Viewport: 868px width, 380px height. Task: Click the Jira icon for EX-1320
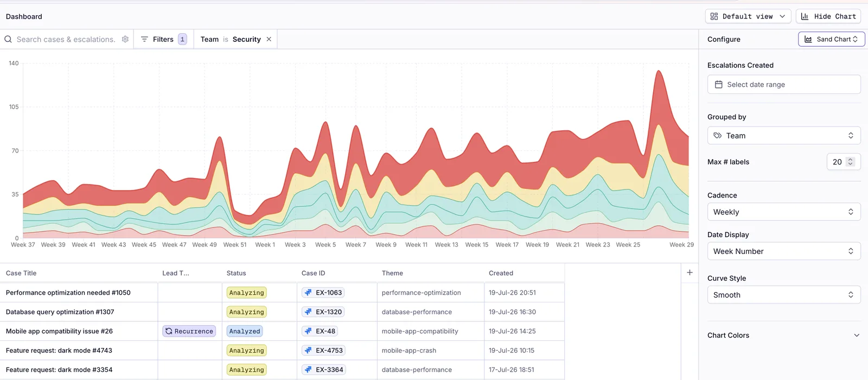coord(309,312)
